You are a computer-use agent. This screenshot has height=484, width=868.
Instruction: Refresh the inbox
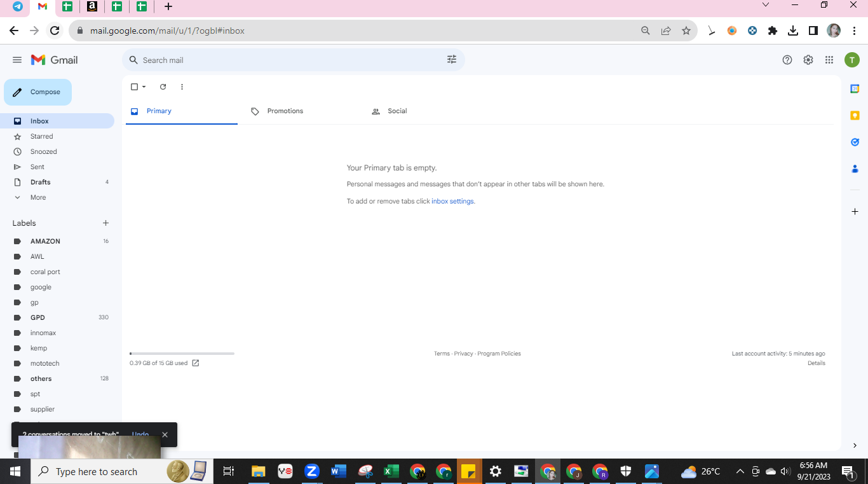[x=163, y=87]
